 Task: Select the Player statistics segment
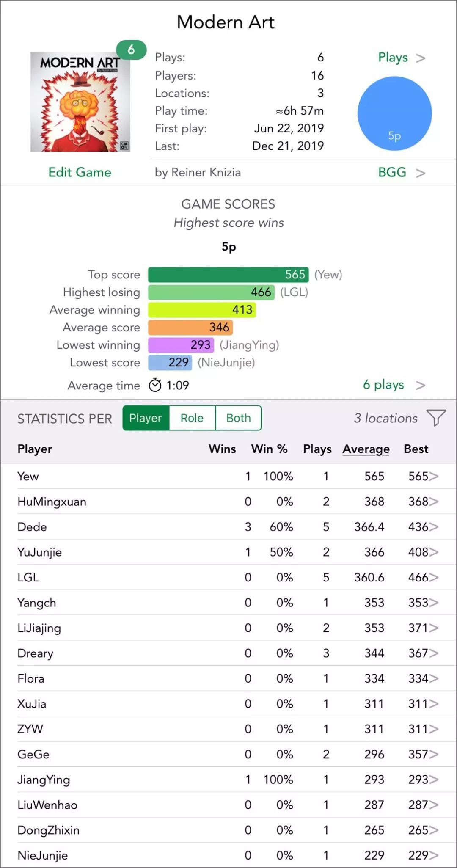(x=146, y=418)
